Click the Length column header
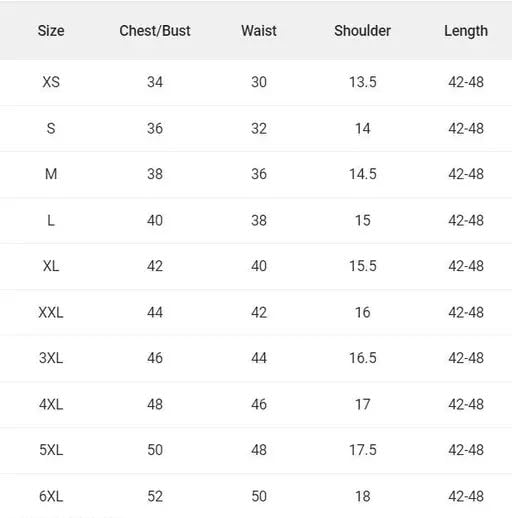 (466, 31)
